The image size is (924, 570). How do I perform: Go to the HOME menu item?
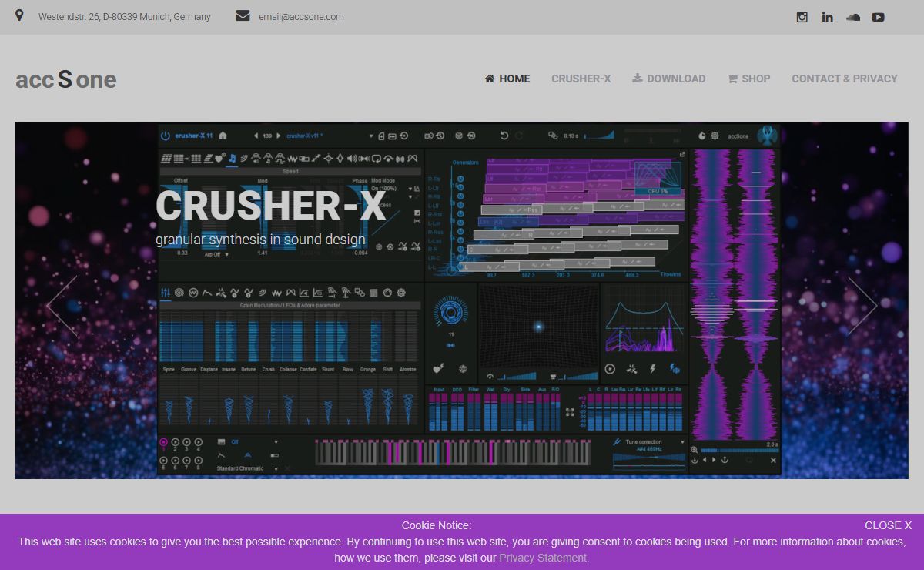pyautogui.click(x=507, y=79)
